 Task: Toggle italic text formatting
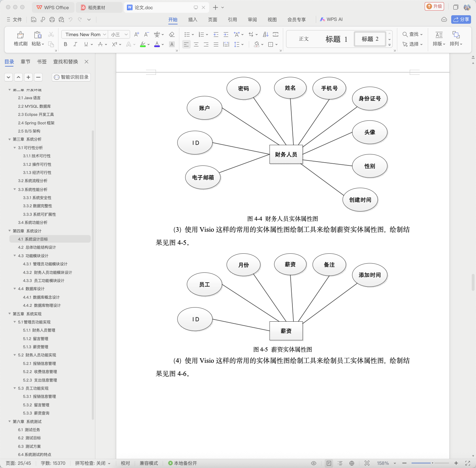pyautogui.click(x=75, y=44)
